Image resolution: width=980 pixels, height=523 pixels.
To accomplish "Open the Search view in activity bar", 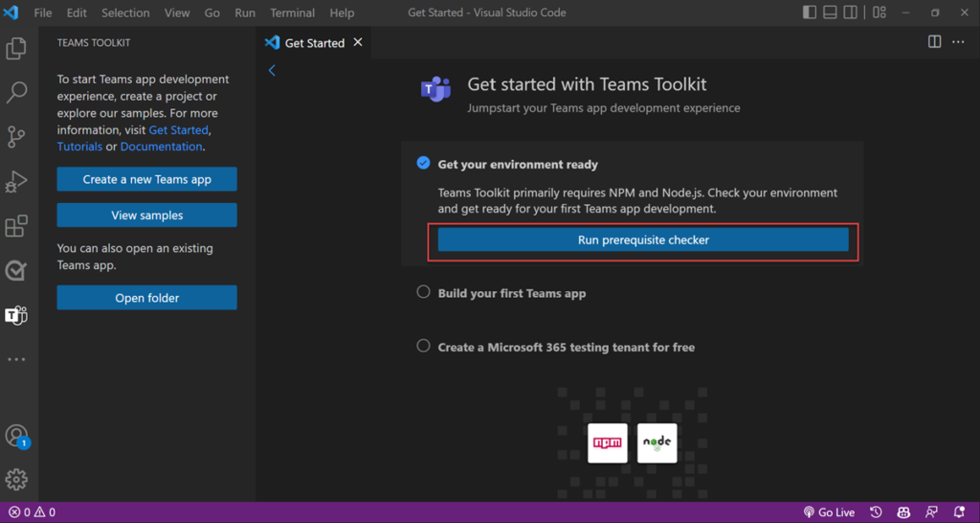I will pos(16,93).
